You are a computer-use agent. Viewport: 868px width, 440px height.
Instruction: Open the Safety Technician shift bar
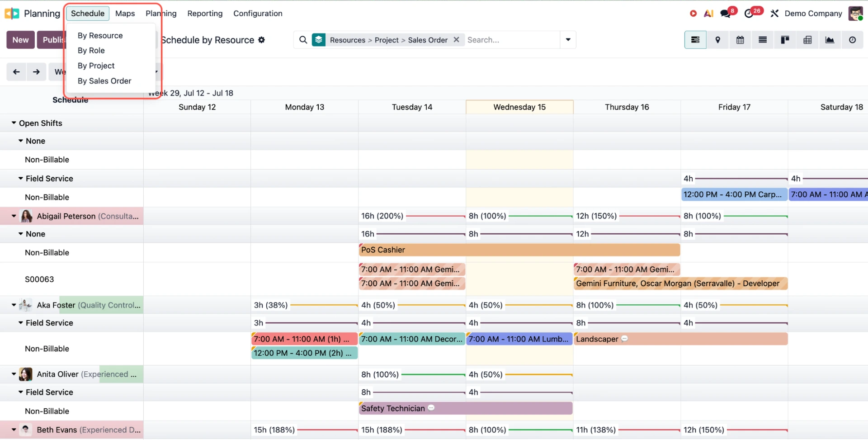pyautogui.click(x=466, y=408)
